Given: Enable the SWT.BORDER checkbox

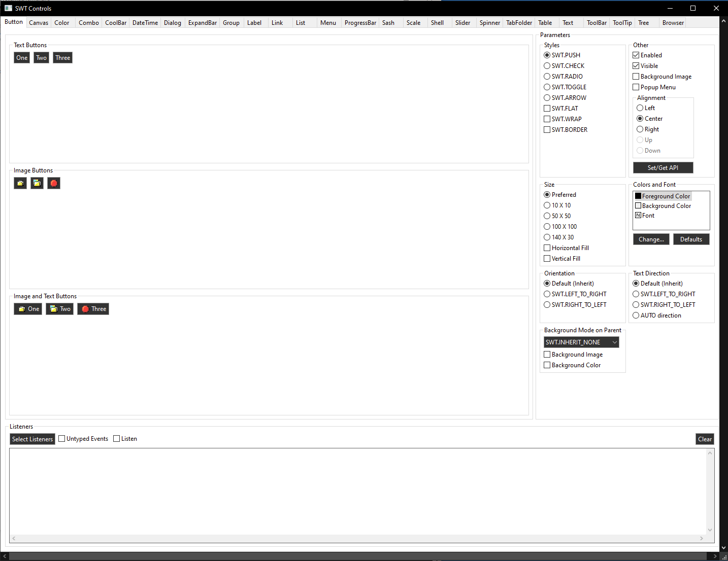Looking at the screenshot, I should click(x=566, y=130).
